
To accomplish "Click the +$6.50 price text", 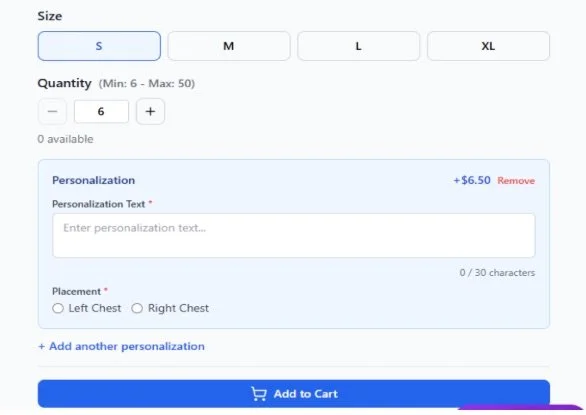I will (472, 180).
